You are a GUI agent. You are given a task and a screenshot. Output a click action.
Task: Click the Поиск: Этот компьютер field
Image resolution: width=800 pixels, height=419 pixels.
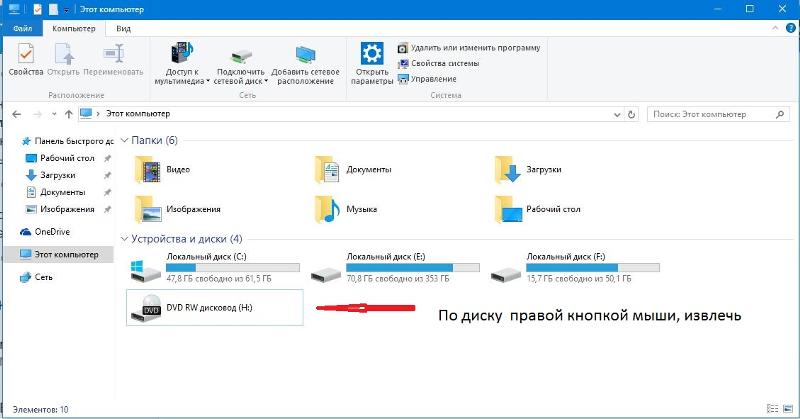click(718, 114)
